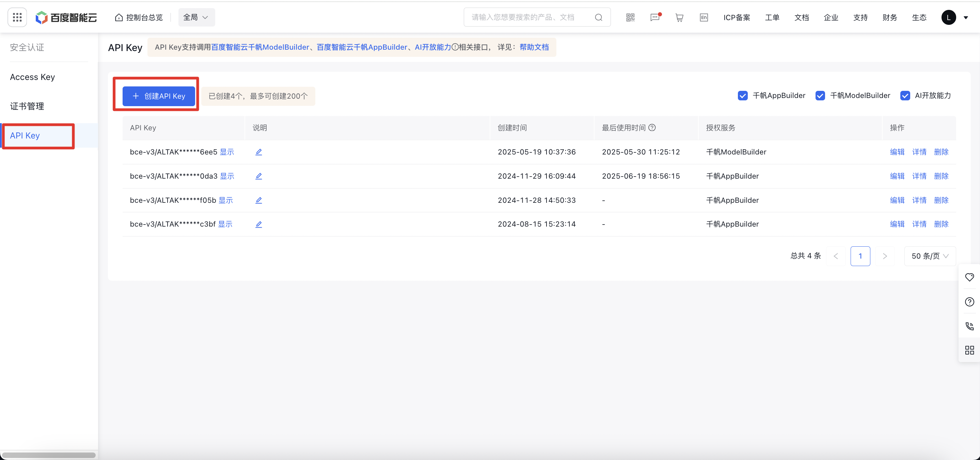
Task: Open 企业 menu
Action: (831, 17)
